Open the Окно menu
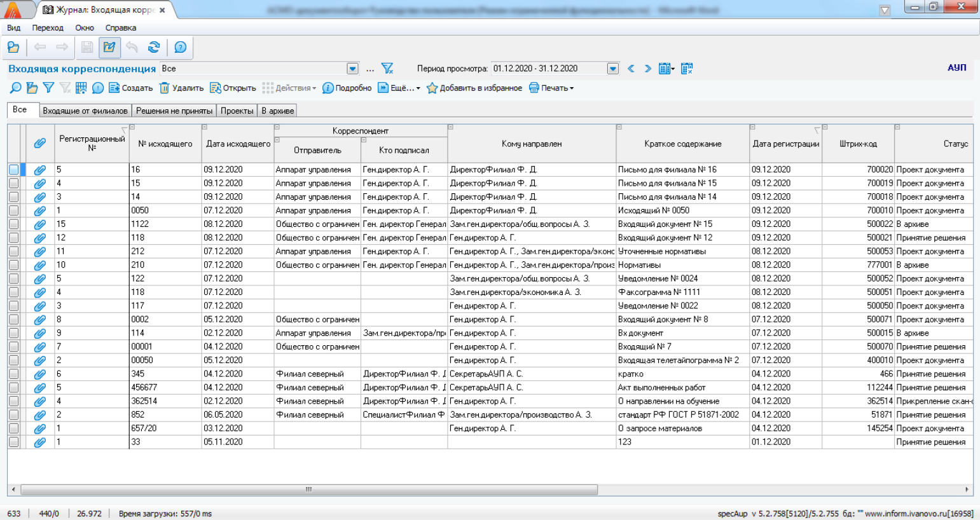 point(85,28)
